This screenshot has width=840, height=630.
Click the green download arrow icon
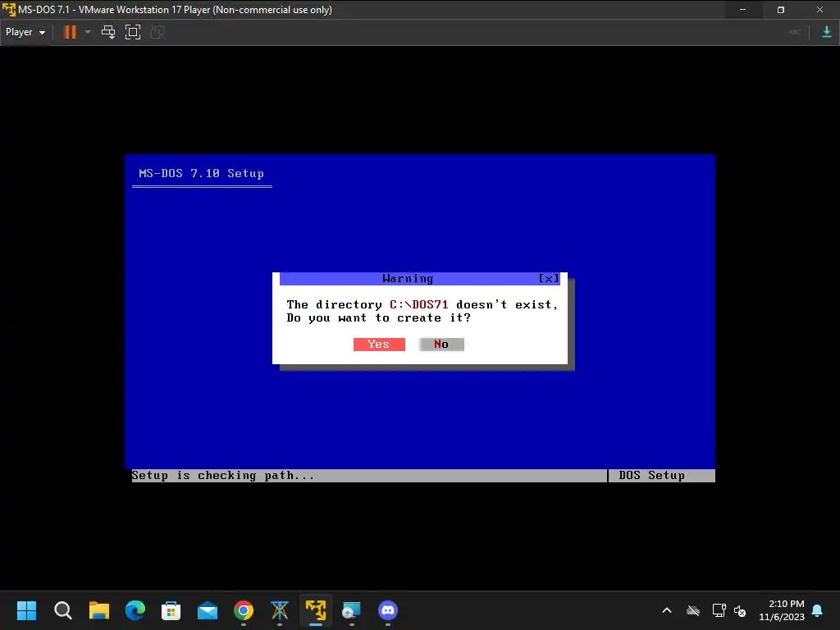tap(827, 32)
